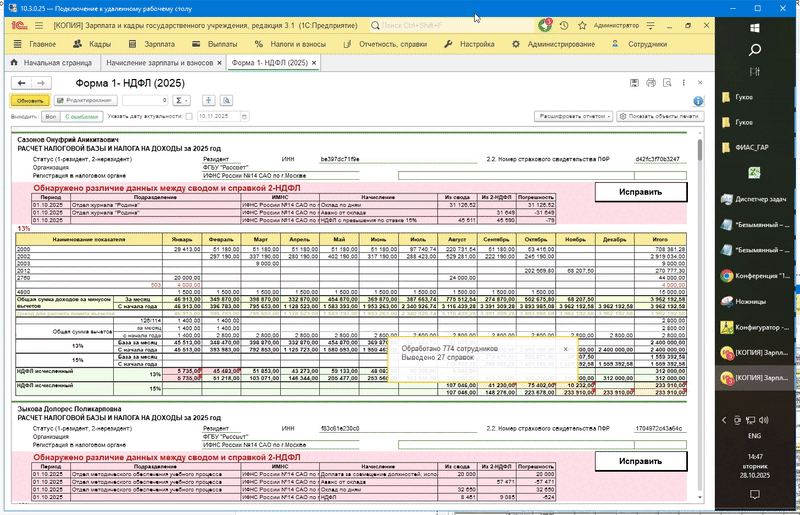This screenshot has height=515, width=800.
Task: Open Windows search magnifier in taskbar
Action: [755, 50]
